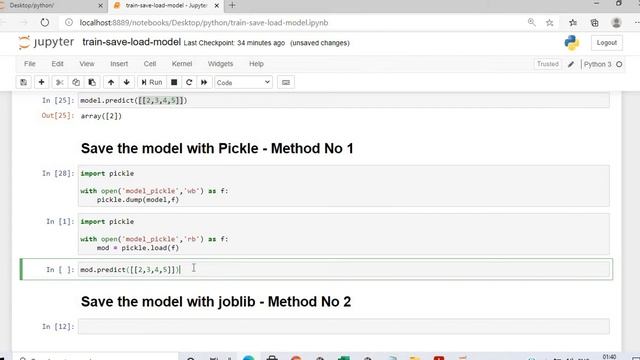The image size is (640, 360).
Task: Click the Logout button
Action: [x=607, y=43]
